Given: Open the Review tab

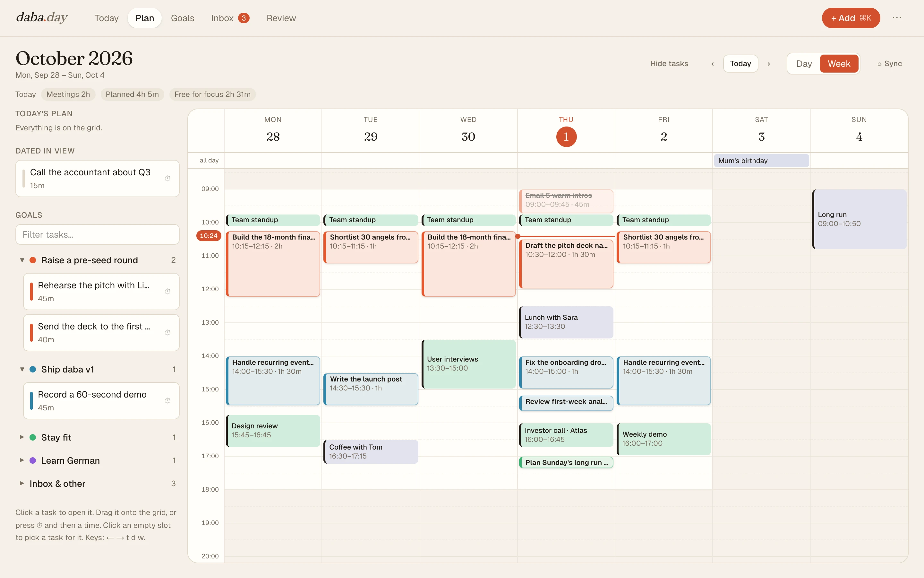Looking at the screenshot, I should (x=281, y=18).
